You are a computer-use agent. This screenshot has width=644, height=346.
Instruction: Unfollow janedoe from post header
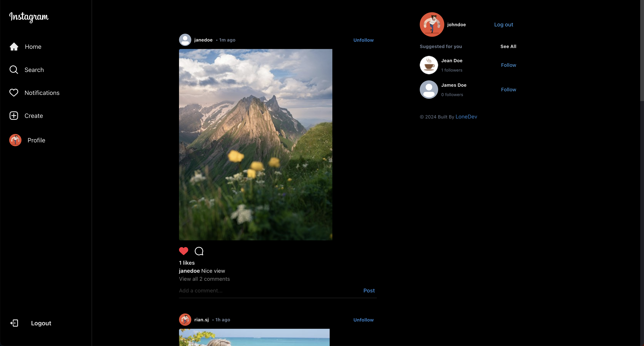pyautogui.click(x=363, y=40)
